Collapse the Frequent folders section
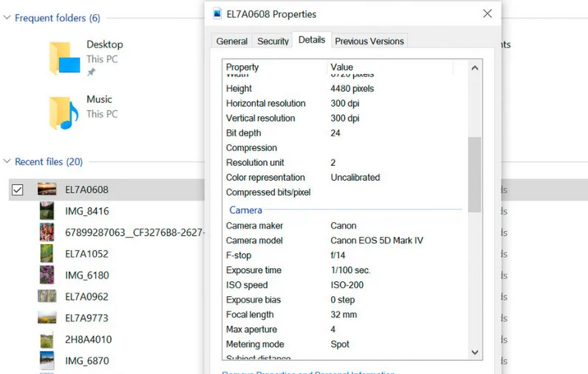This screenshot has height=374, width=588. click(7, 17)
